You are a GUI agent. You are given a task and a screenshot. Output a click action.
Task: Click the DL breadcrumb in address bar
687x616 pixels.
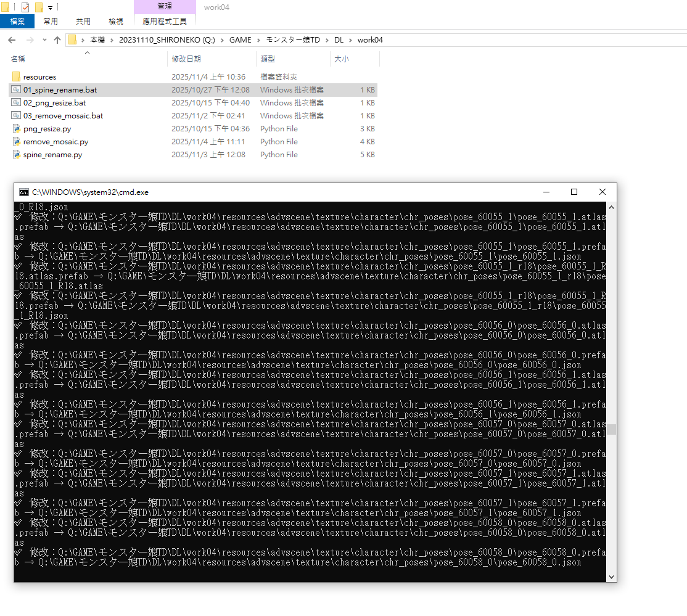click(x=339, y=40)
